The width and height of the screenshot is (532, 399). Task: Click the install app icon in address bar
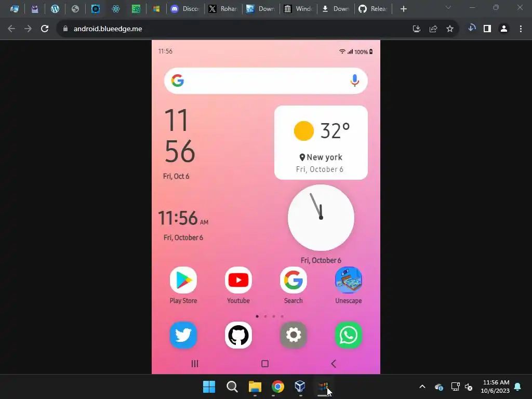pyautogui.click(x=417, y=29)
